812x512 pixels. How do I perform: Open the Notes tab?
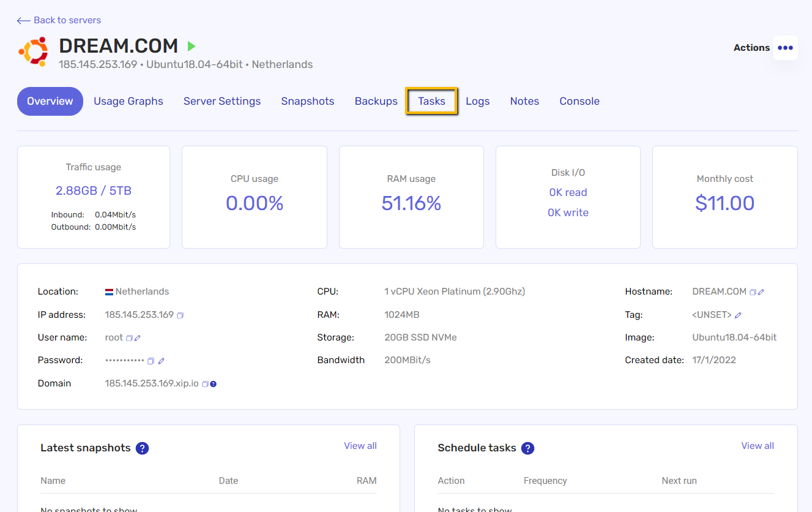pyautogui.click(x=524, y=101)
